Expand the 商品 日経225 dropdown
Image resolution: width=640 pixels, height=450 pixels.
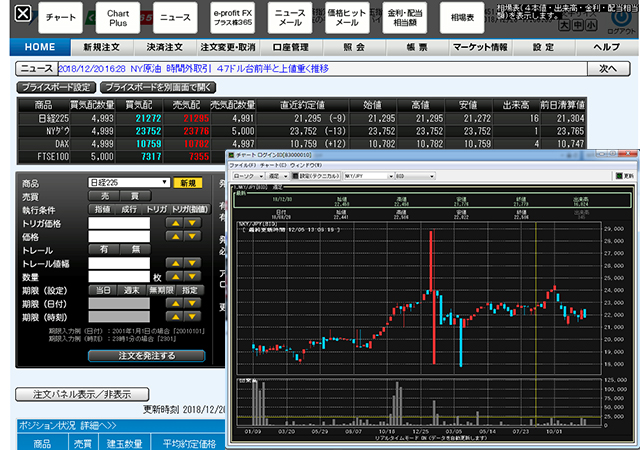pos(162,183)
